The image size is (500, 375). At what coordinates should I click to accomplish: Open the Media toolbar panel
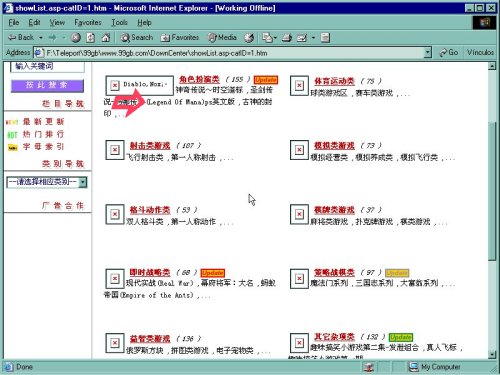coord(222,38)
